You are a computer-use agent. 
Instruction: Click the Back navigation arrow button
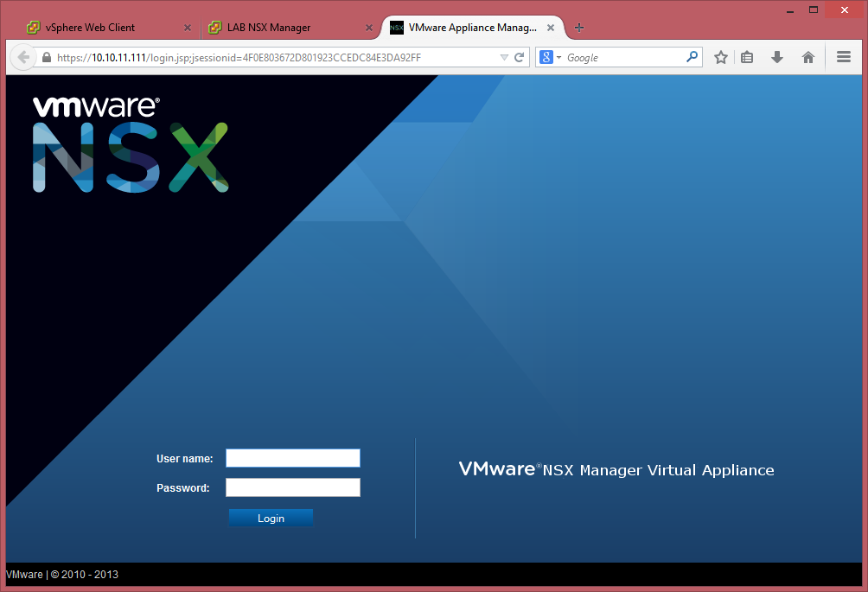(23, 57)
